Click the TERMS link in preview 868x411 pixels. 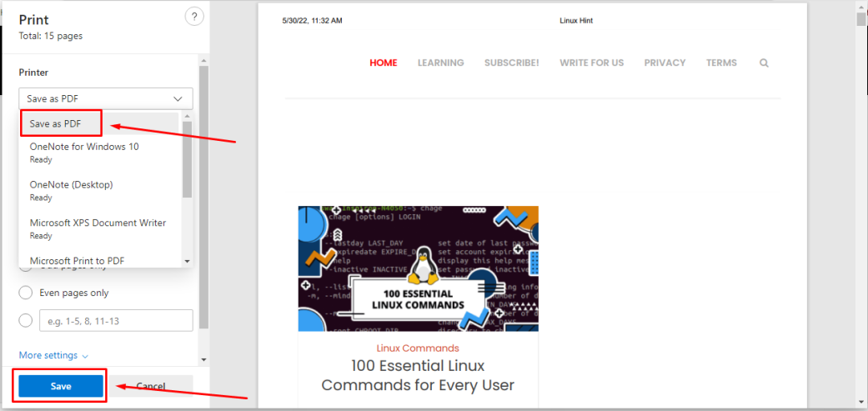721,63
